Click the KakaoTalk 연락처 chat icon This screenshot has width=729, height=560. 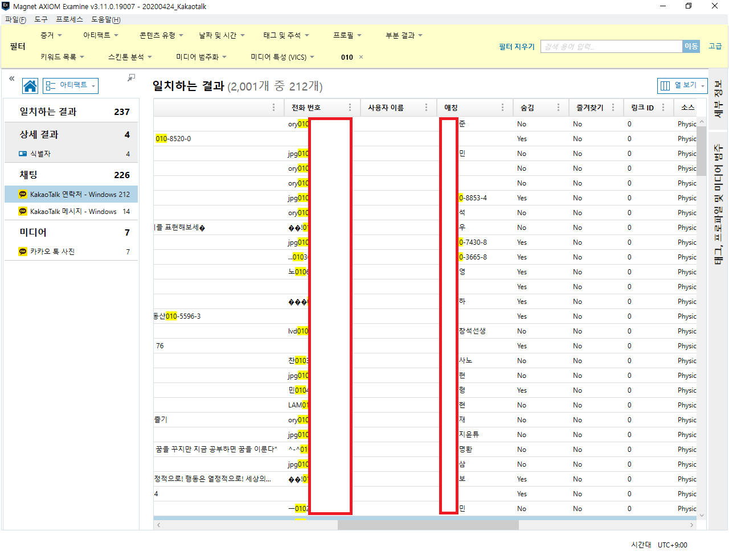point(23,195)
